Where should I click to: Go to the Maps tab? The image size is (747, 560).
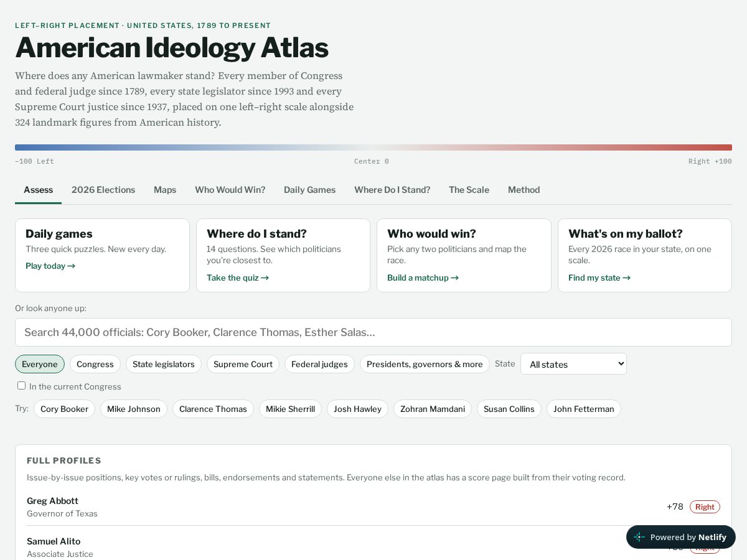point(165,190)
